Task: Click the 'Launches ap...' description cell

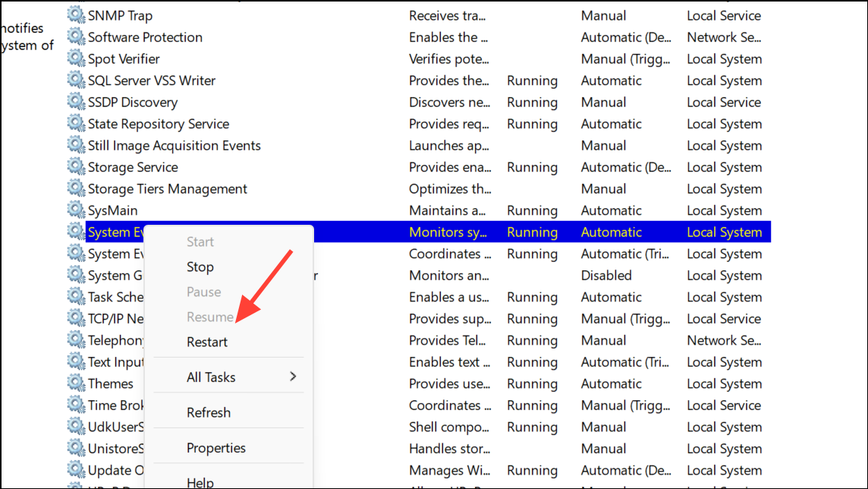Action: (x=448, y=146)
